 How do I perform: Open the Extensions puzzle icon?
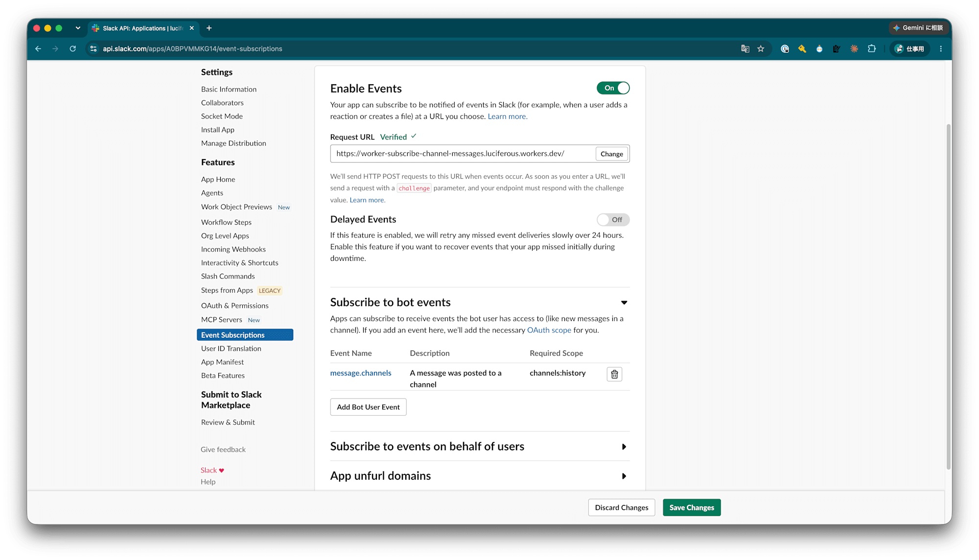pyautogui.click(x=872, y=49)
